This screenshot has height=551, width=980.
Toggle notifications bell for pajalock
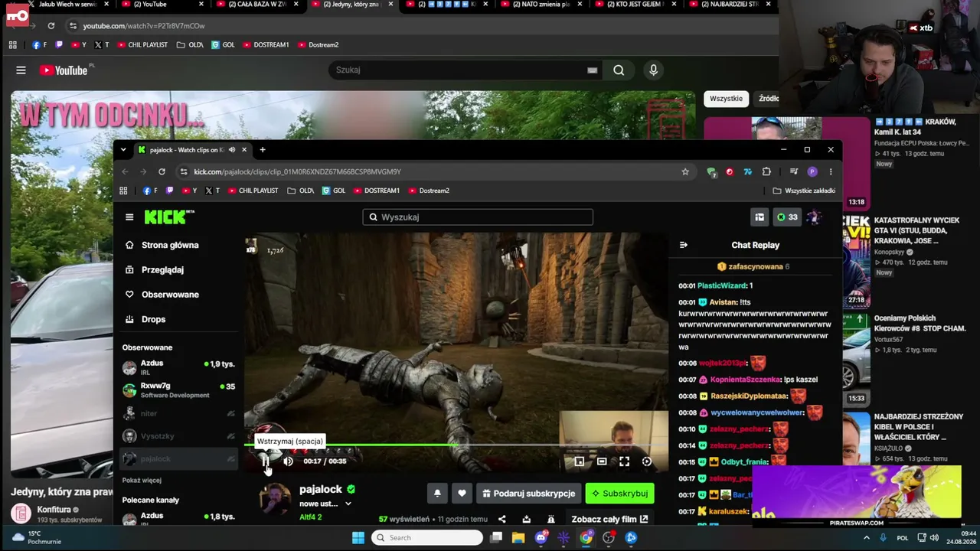437,494
